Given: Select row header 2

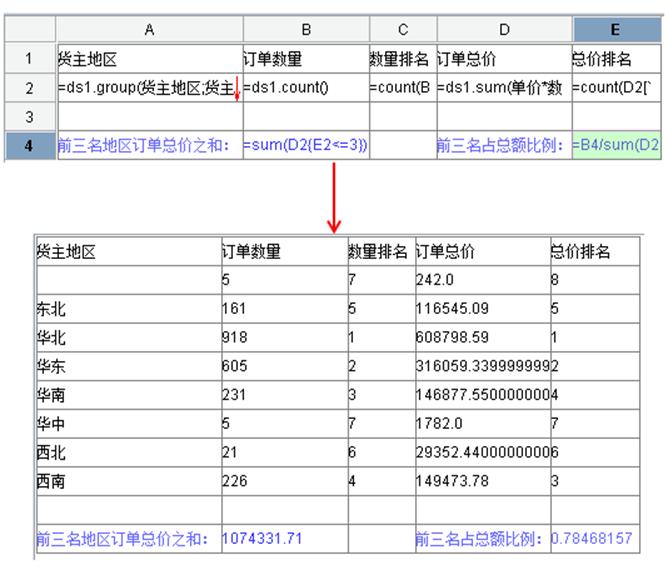Looking at the screenshot, I should tap(29, 87).
